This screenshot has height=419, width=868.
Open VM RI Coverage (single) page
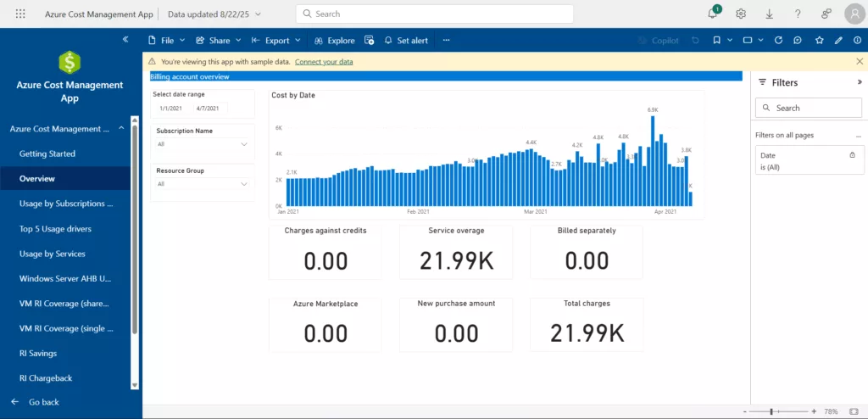click(65, 328)
